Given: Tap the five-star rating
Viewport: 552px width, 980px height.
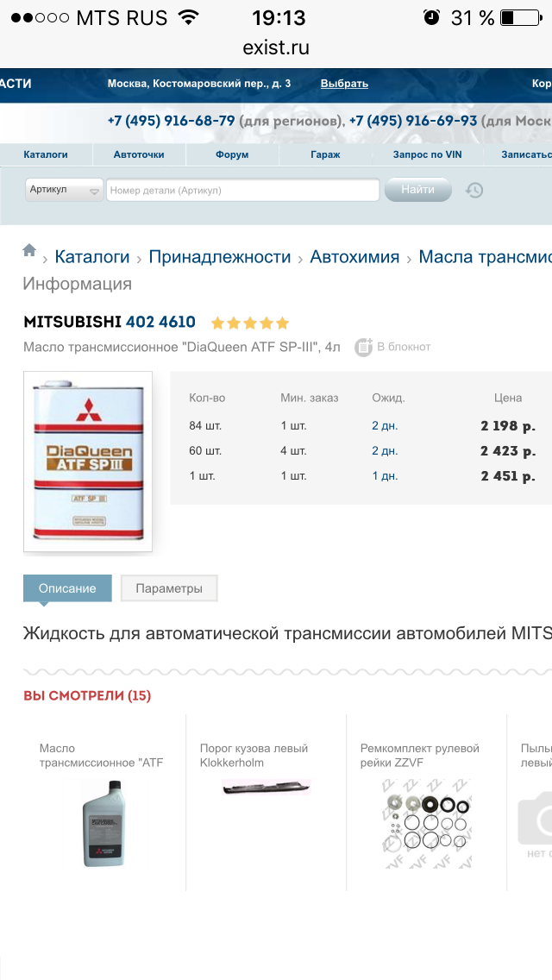Looking at the screenshot, I should [x=249, y=324].
